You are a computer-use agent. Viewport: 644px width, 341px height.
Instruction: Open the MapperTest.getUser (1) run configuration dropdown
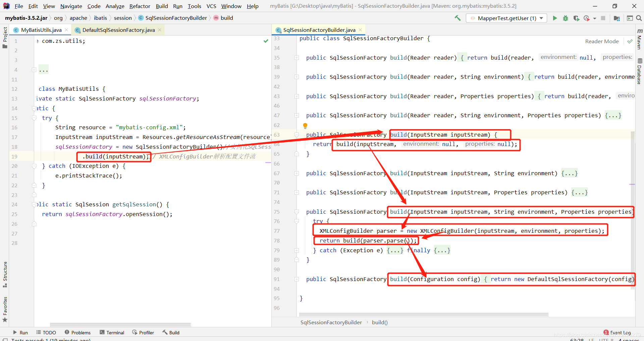[506, 18]
